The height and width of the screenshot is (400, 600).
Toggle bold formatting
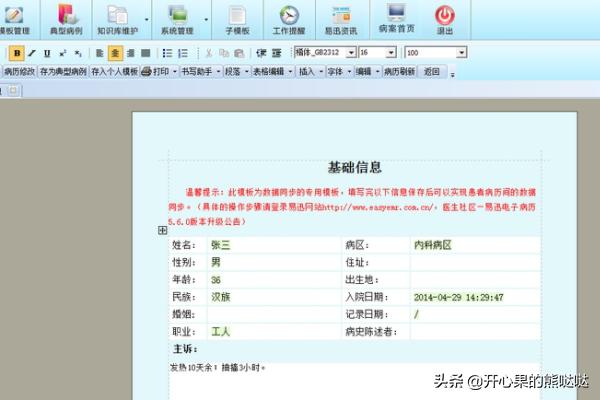coord(18,52)
